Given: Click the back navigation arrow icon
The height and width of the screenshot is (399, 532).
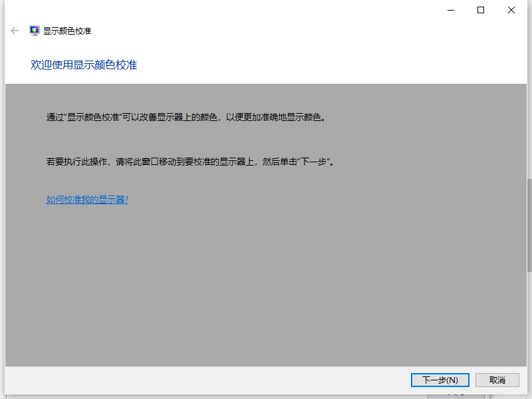Looking at the screenshot, I should [14, 31].
